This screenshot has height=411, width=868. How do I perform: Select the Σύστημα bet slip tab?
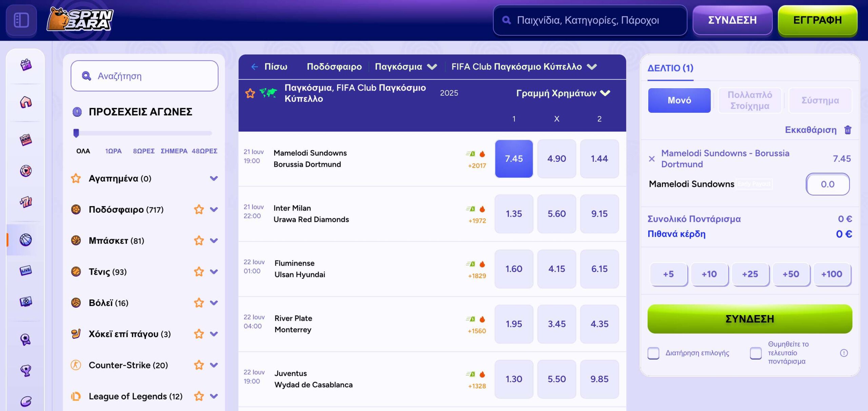[820, 100]
